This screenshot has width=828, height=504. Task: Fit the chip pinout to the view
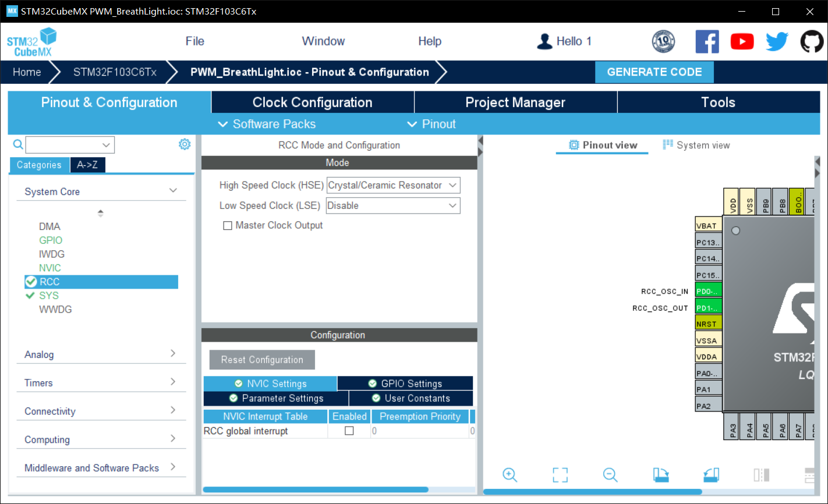(x=560, y=475)
